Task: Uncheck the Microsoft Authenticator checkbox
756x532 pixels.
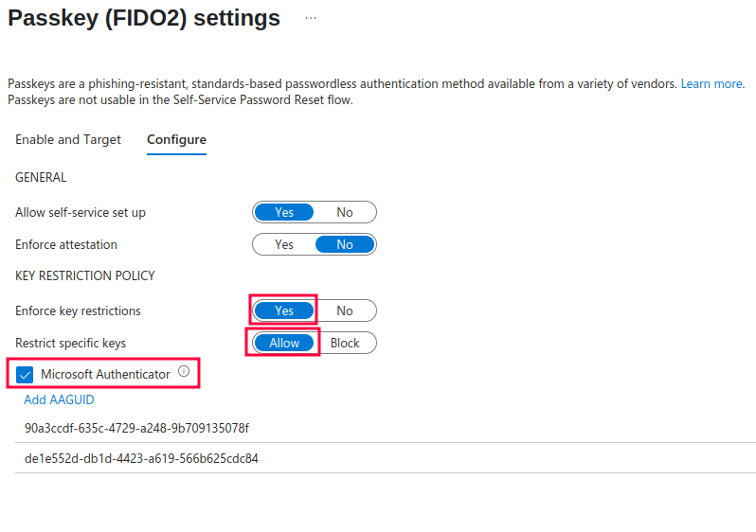Action: pyautogui.click(x=25, y=375)
